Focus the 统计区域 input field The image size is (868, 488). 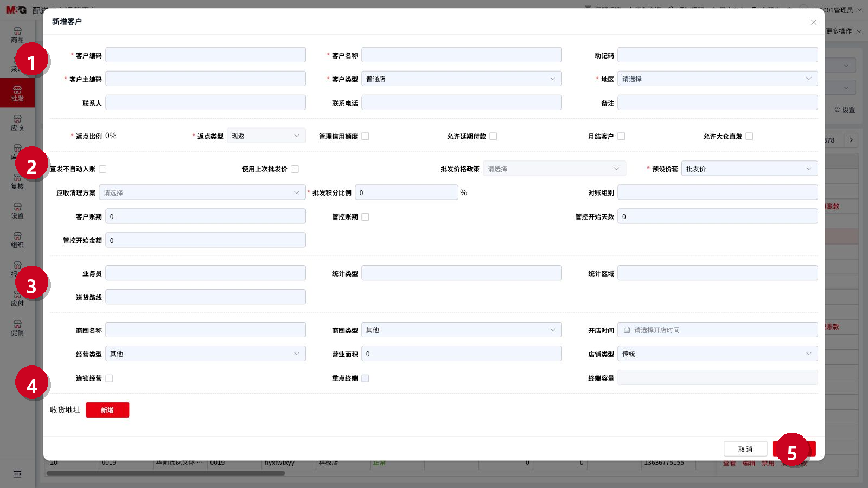[x=717, y=273]
